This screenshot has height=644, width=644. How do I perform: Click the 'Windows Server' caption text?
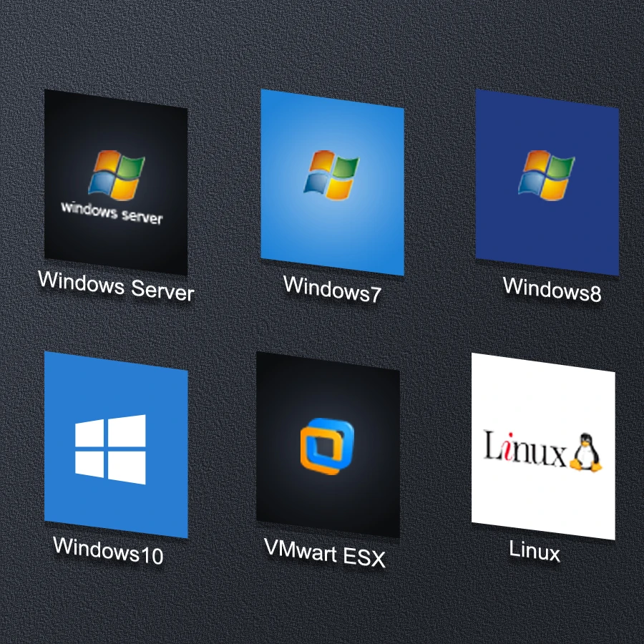(x=116, y=286)
